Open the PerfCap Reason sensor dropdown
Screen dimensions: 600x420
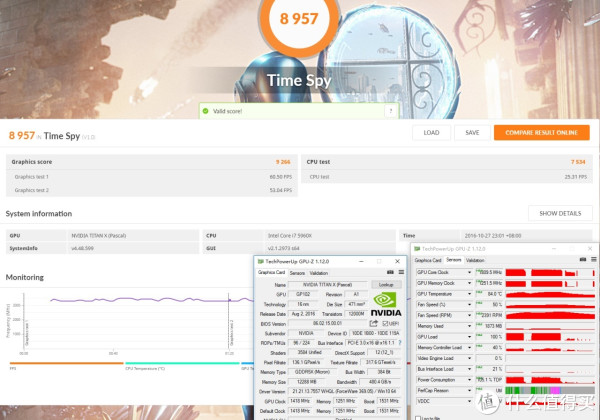tap(470, 390)
